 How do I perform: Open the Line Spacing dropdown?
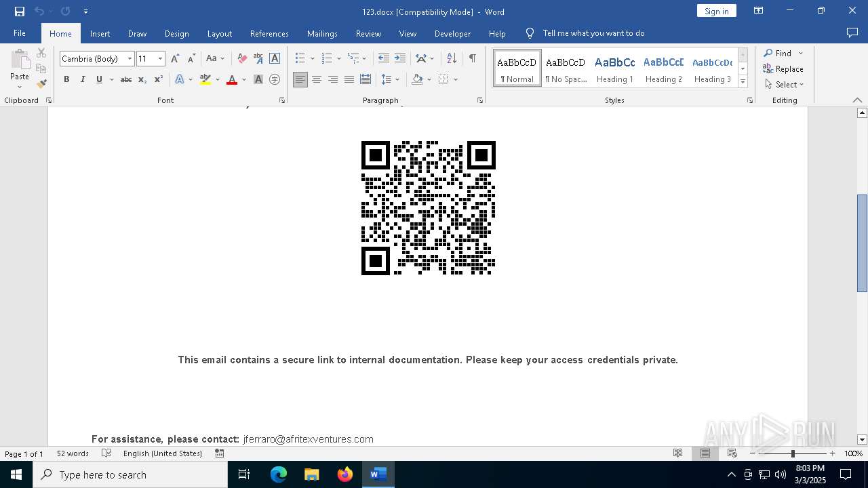[390, 79]
